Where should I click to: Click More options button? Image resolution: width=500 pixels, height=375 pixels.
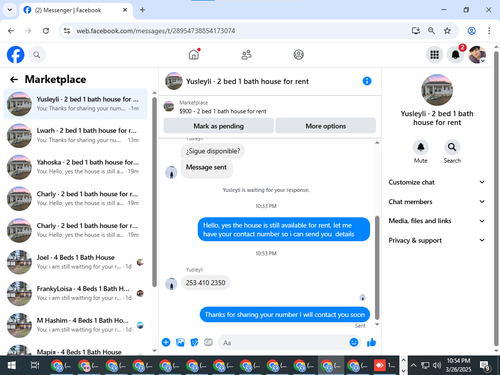coord(326,126)
